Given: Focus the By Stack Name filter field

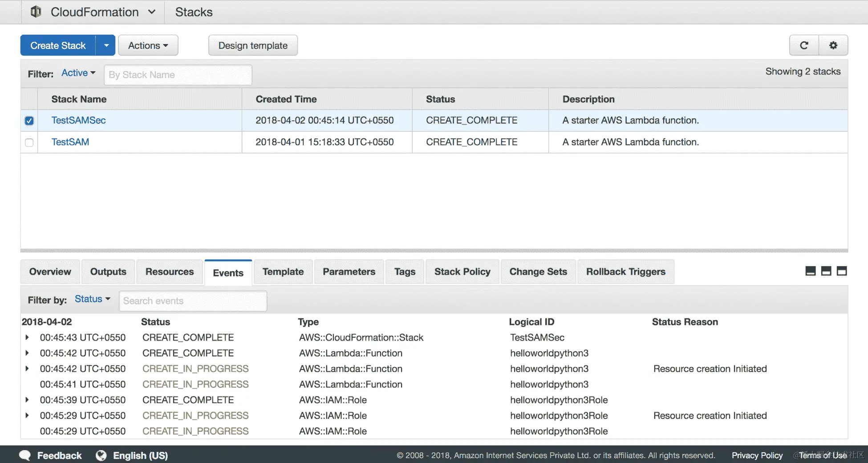Looking at the screenshot, I should coord(178,75).
